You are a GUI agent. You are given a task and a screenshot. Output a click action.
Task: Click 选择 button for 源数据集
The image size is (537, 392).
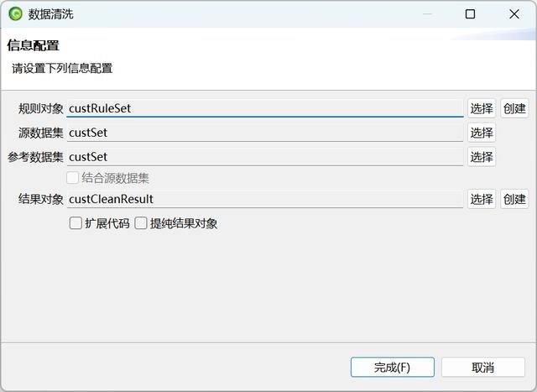[482, 133]
